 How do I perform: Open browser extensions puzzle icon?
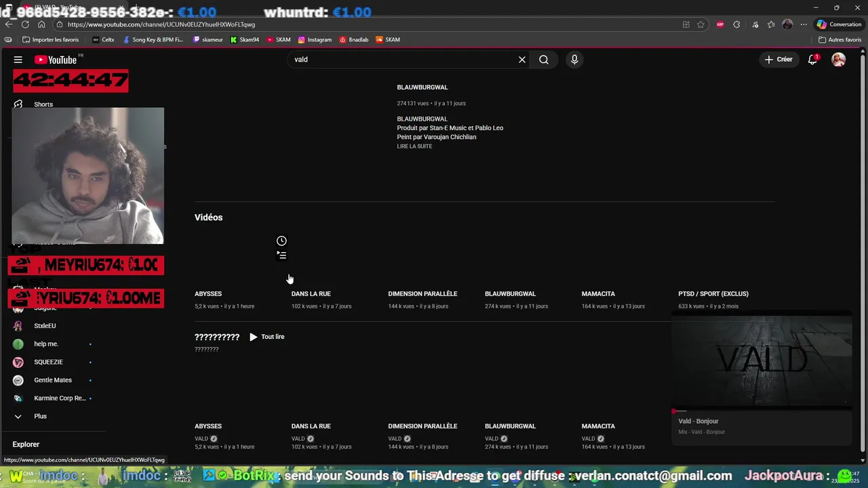(x=736, y=24)
